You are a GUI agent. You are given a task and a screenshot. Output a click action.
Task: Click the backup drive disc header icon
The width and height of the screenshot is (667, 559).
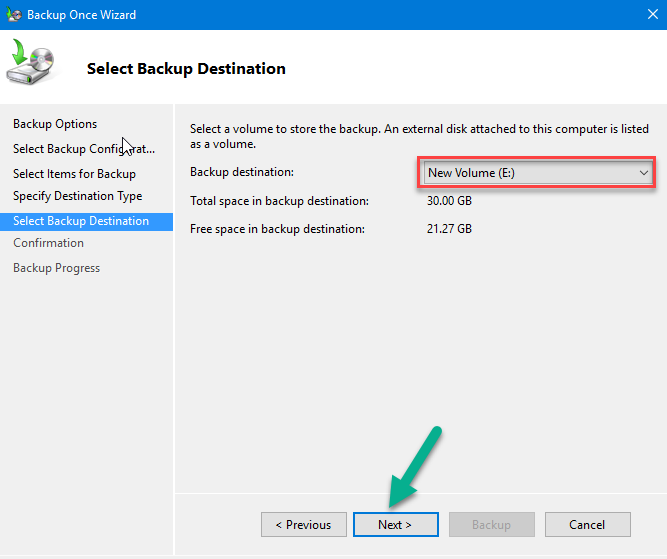pyautogui.click(x=31, y=62)
